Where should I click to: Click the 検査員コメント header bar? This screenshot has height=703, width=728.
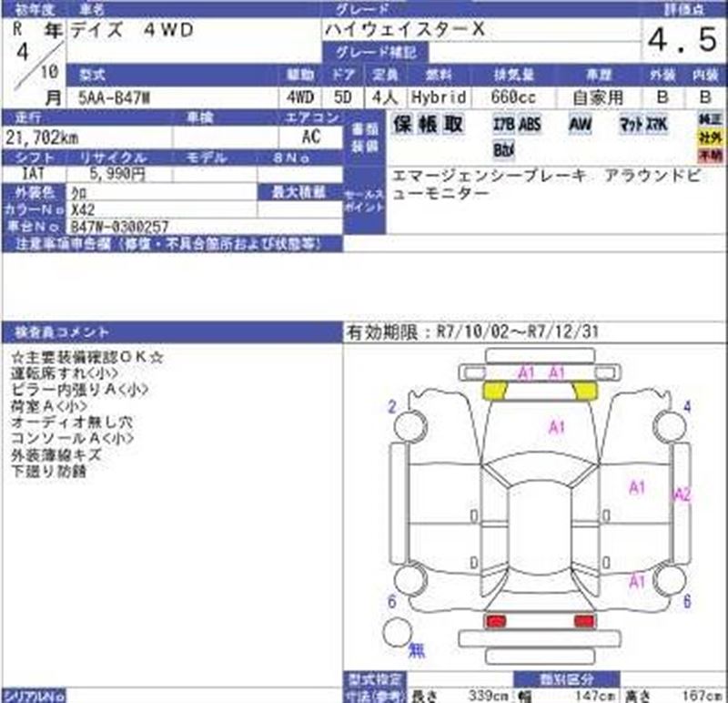click(x=172, y=332)
